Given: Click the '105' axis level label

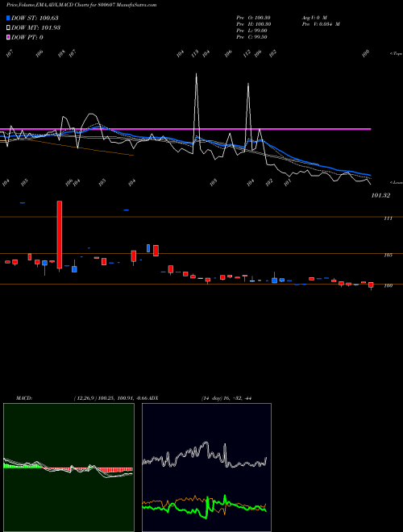Looking at the screenshot, I should coord(388,256).
